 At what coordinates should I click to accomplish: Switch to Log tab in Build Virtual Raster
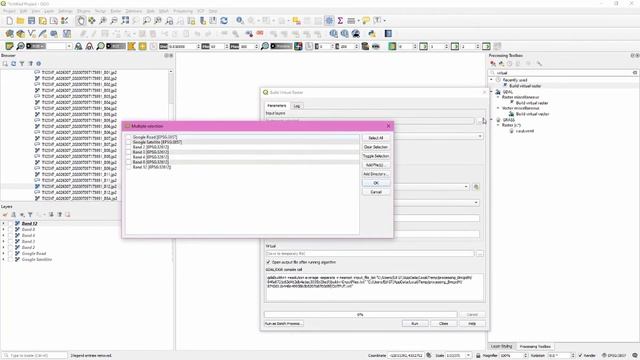point(297,106)
